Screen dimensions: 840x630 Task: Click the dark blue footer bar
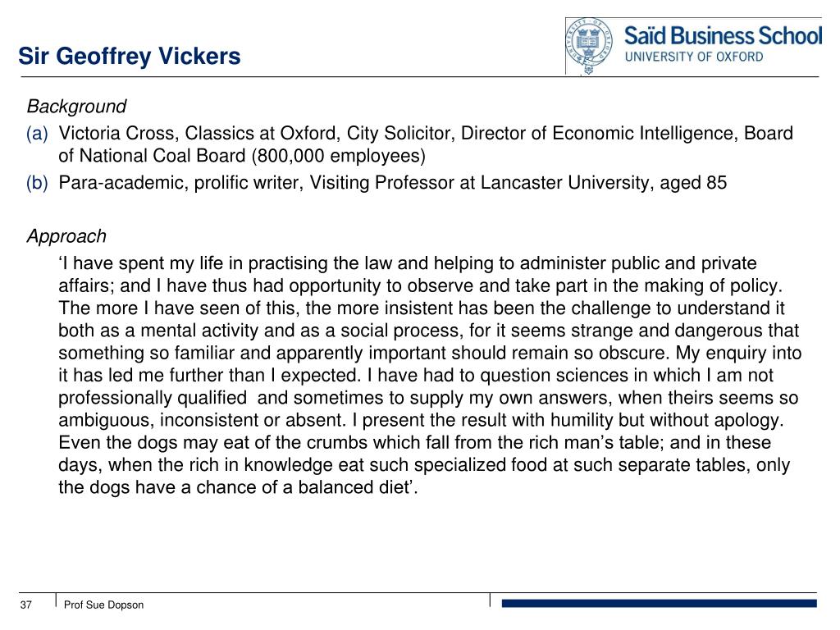pyautogui.click(x=659, y=604)
